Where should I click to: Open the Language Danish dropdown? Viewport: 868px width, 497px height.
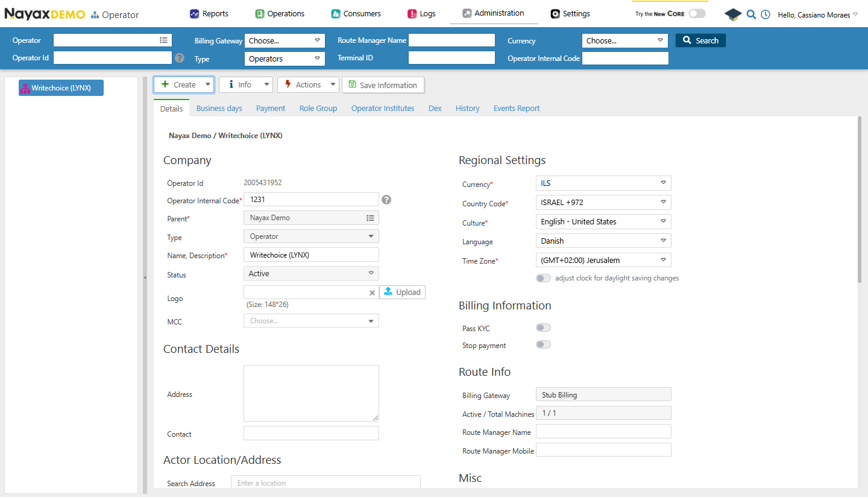tap(603, 241)
